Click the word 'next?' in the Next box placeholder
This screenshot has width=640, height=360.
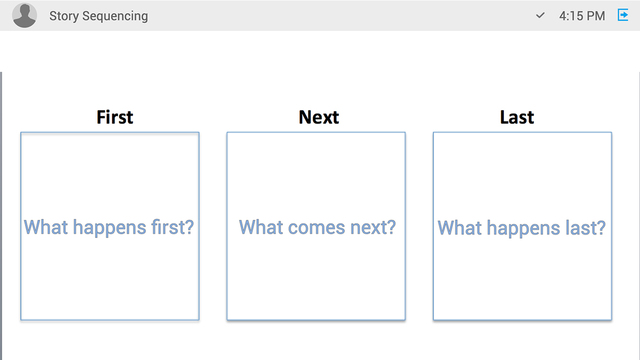[373, 228]
